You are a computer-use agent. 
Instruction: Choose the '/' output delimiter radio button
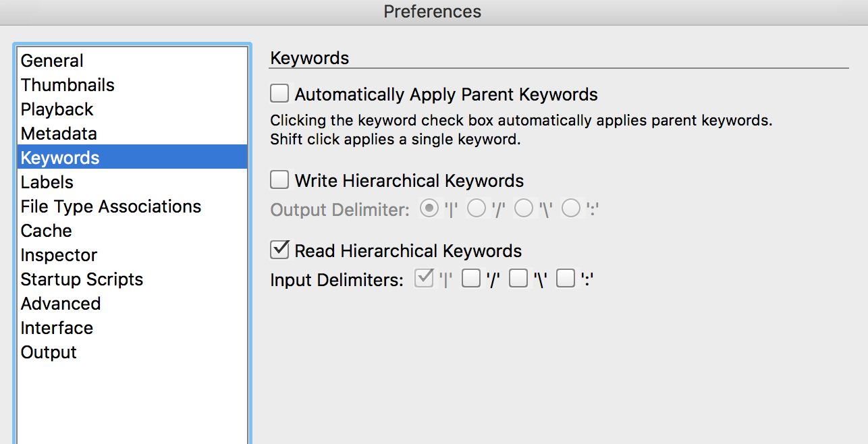477,209
